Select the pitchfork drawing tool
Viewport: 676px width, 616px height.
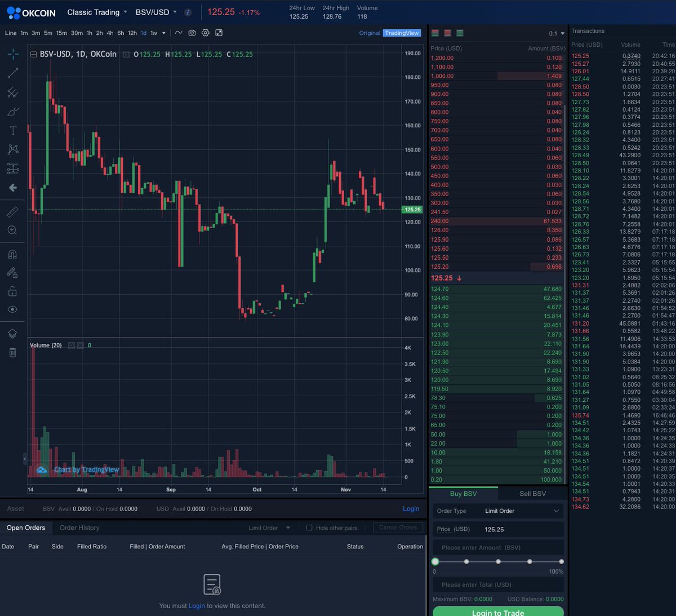(x=13, y=92)
